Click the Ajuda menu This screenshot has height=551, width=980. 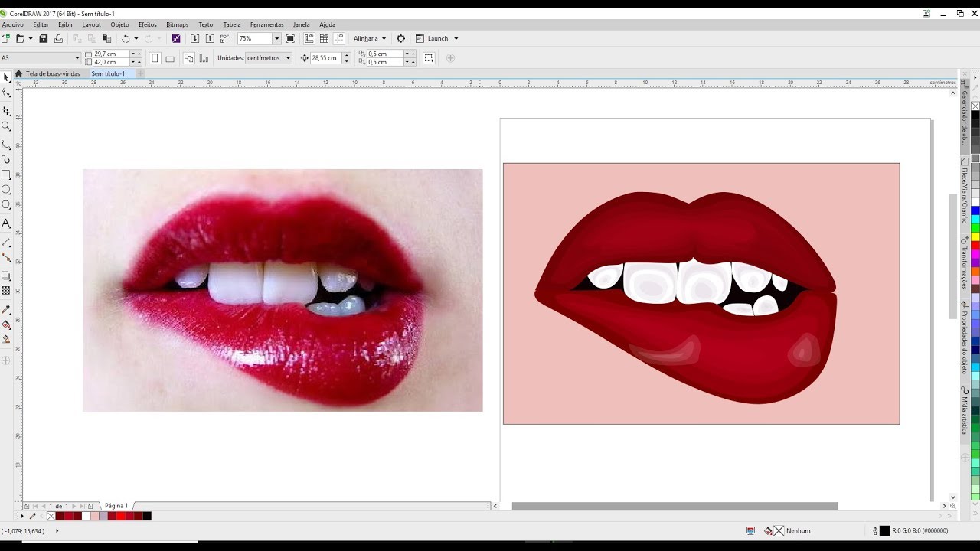click(327, 24)
